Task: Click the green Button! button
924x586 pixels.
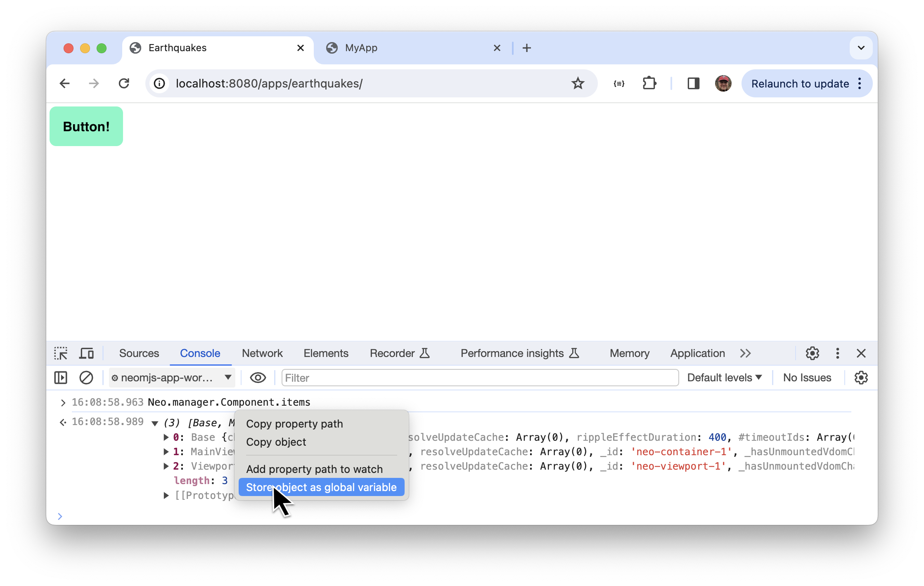Action: pos(86,126)
